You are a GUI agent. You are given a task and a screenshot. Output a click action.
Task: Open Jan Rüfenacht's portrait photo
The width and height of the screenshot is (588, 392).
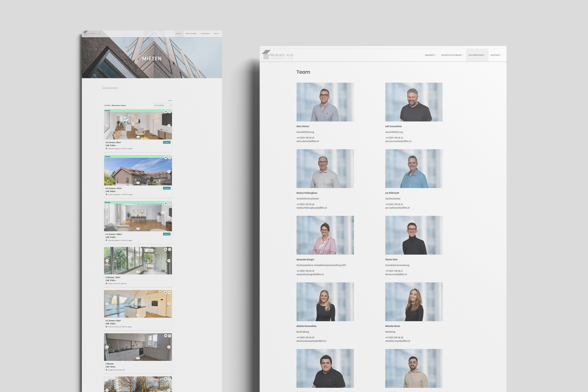(x=414, y=169)
